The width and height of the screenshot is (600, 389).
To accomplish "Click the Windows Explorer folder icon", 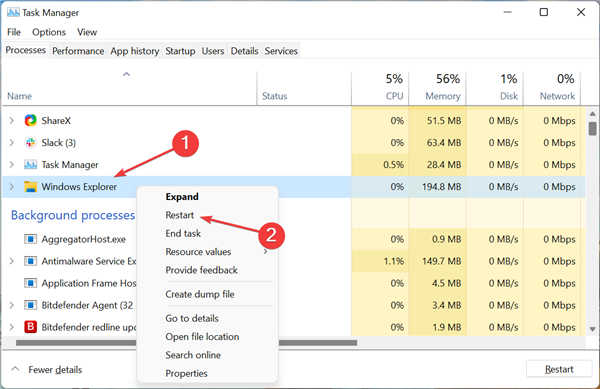I will (x=30, y=187).
